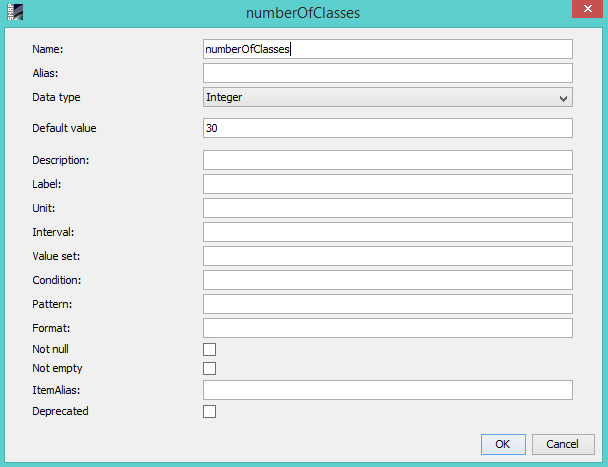Click the ItemAlias input field
The height and width of the screenshot is (467, 608).
(387, 390)
